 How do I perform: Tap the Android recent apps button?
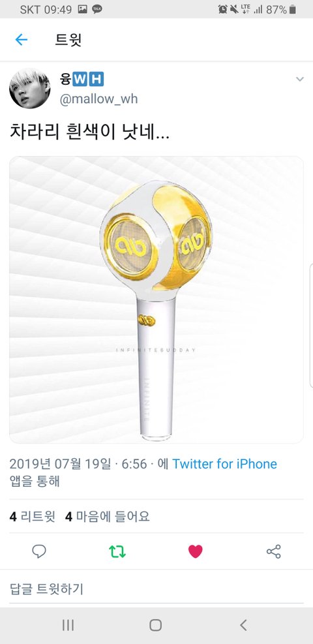(68, 625)
